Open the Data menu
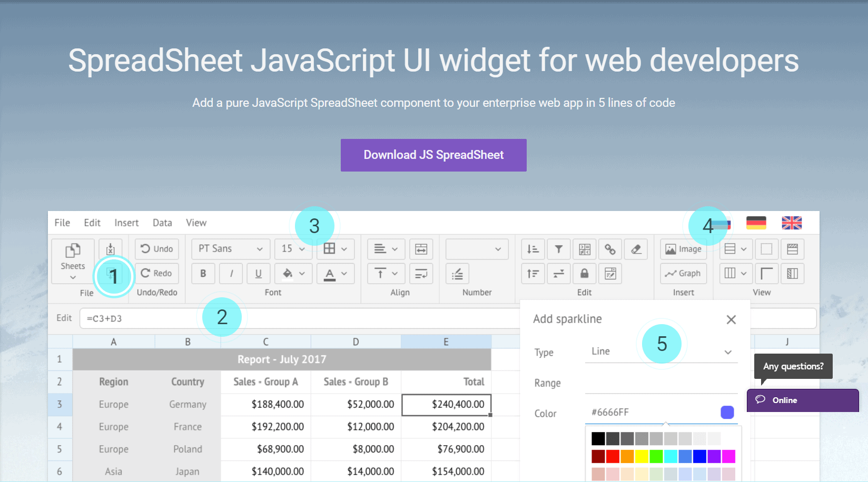The height and width of the screenshot is (482, 868). (162, 223)
